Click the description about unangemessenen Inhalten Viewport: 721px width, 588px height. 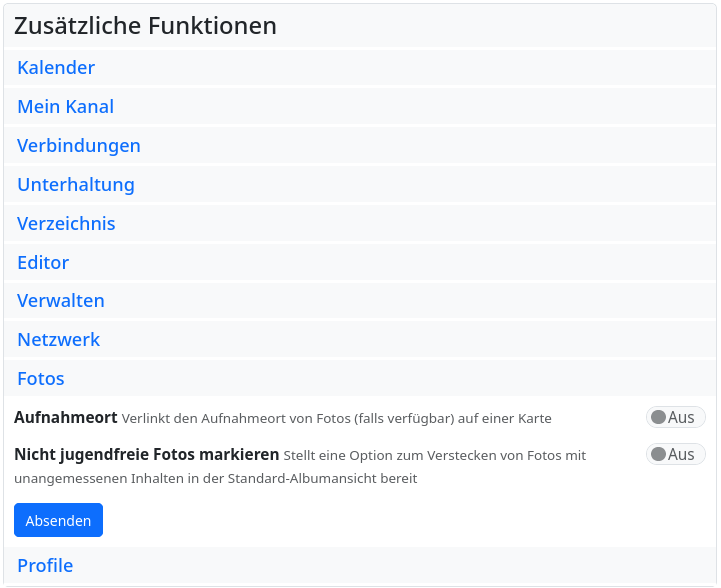pyautogui.click(x=215, y=478)
